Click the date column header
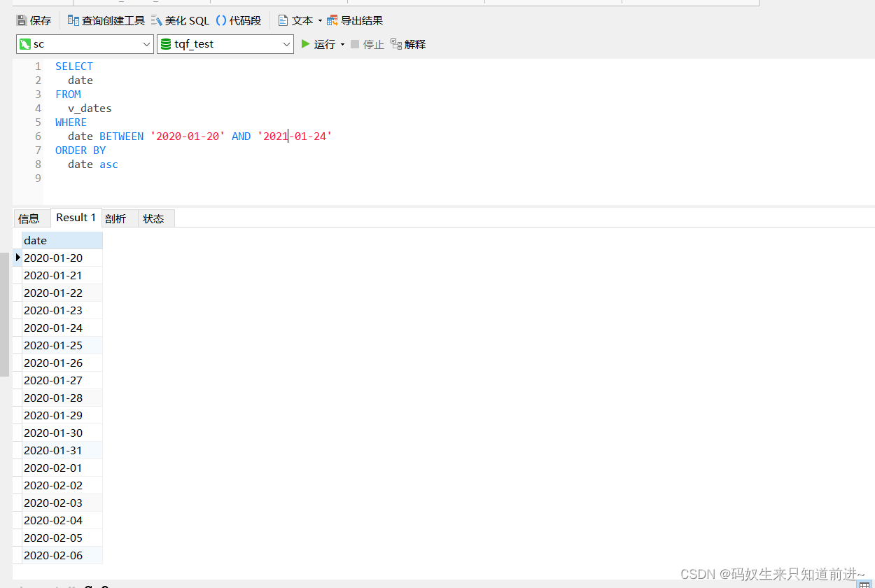The image size is (875, 588). point(62,240)
